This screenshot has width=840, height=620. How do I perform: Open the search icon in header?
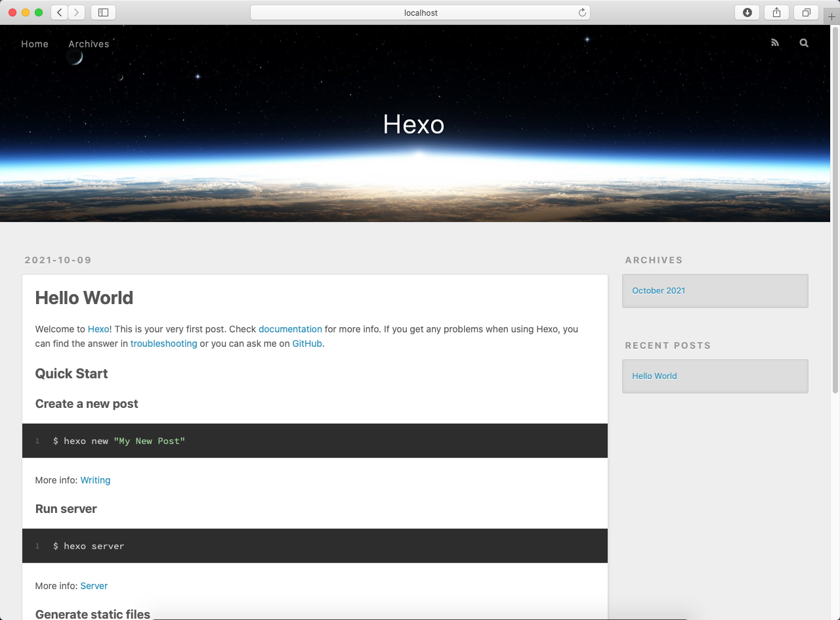(x=804, y=43)
